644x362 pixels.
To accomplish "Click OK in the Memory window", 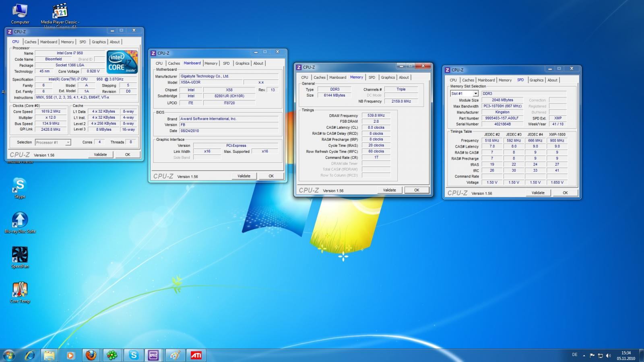I will (417, 190).
